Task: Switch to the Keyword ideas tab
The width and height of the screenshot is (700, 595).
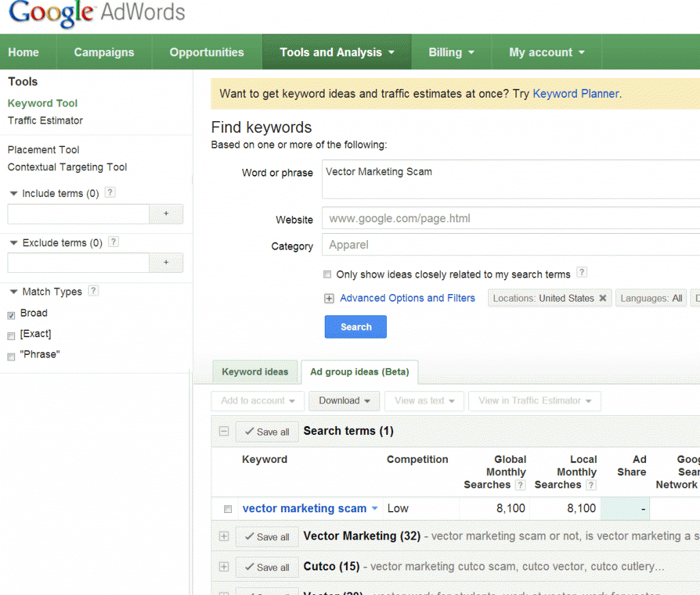Action: (x=255, y=372)
